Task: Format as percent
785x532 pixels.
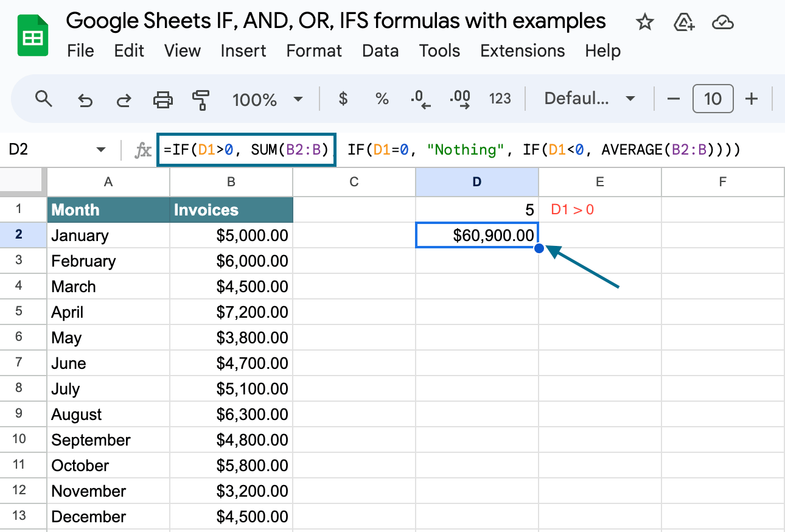Action: [382, 99]
